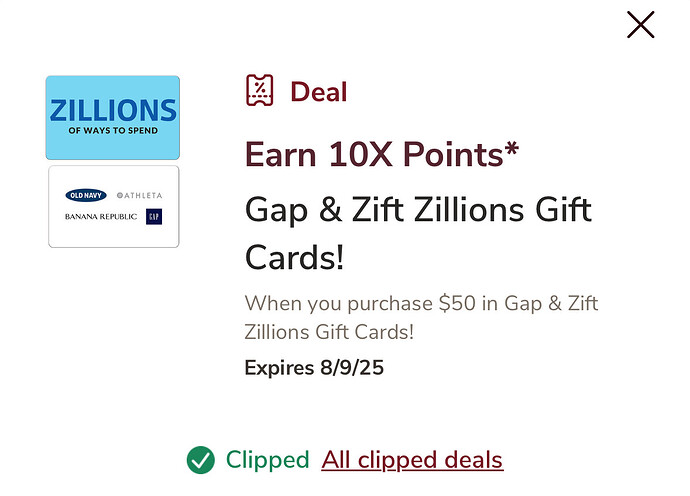This screenshot has width=690, height=496.
Task: Click the Old Navy logo
Action: (86, 195)
